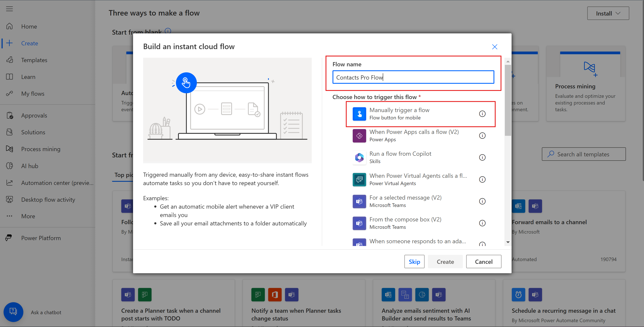Show info for Run a flow from Copilot
This screenshot has height=327, width=644.
[x=482, y=157]
